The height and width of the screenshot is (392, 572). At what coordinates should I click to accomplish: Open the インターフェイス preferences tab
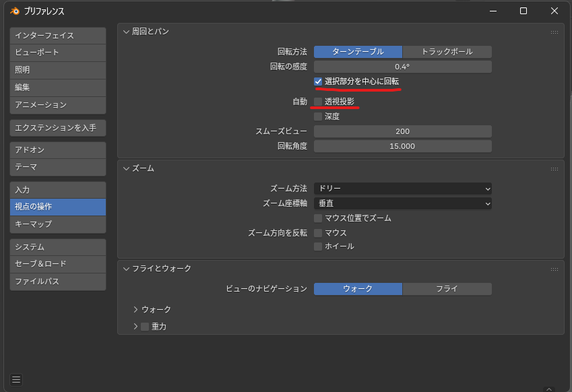click(x=58, y=36)
